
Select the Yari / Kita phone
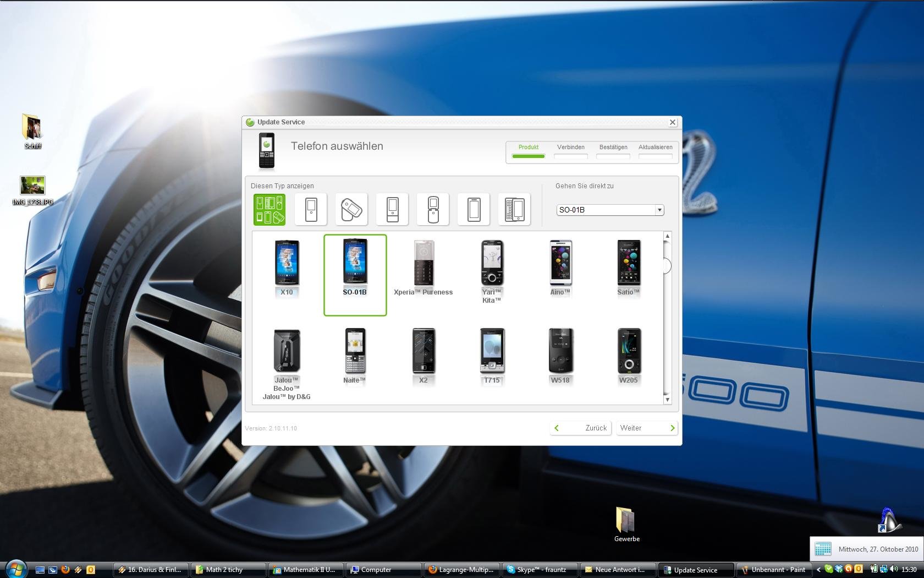tap(492, 272)
